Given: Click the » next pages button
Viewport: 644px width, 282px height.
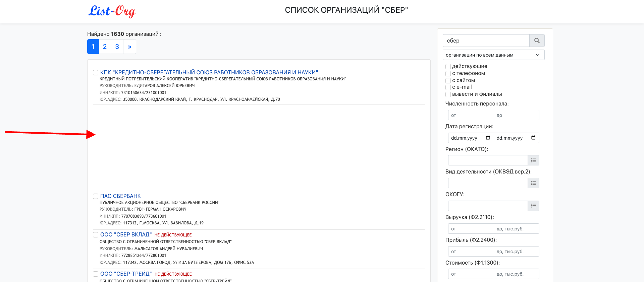Looking at the screenshot, I should click(x=129, y=47).
